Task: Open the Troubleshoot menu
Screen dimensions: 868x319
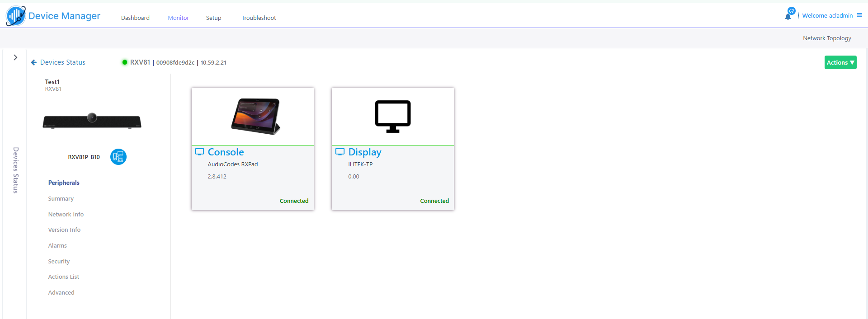Action: 259,18
